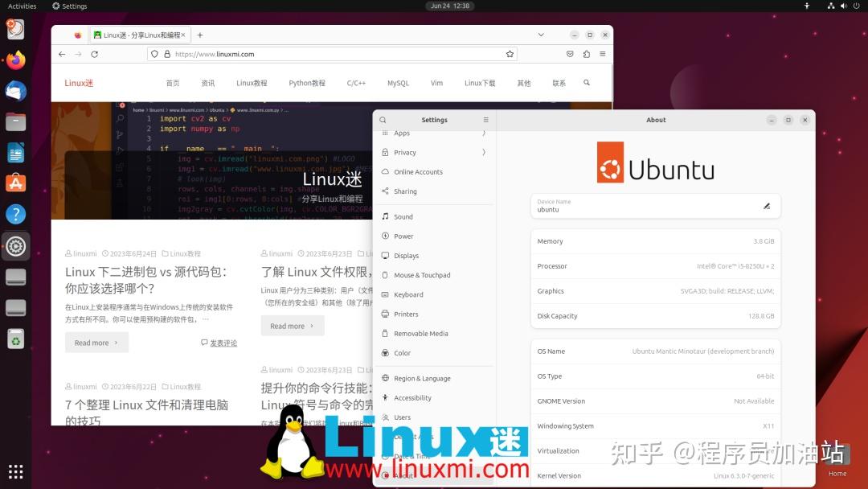868x489 pixels.
Task: Open the Firefox tab list dropdown arrow
Action: point(541,35)
